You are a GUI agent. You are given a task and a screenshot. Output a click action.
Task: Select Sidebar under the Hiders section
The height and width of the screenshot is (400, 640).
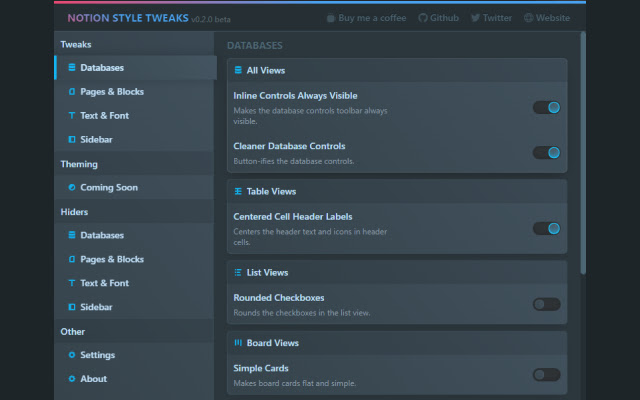click(x=135, y=307)
